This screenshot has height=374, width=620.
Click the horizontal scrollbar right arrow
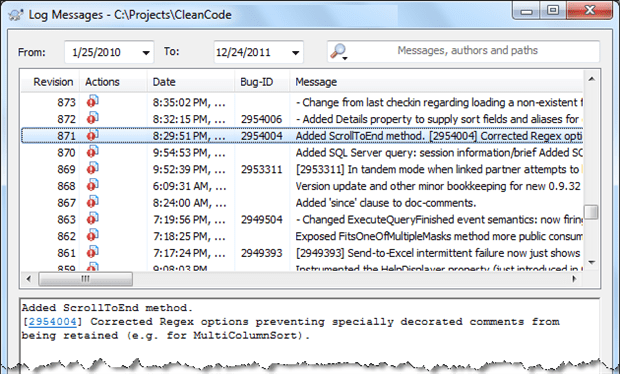[x=574, y=279]
